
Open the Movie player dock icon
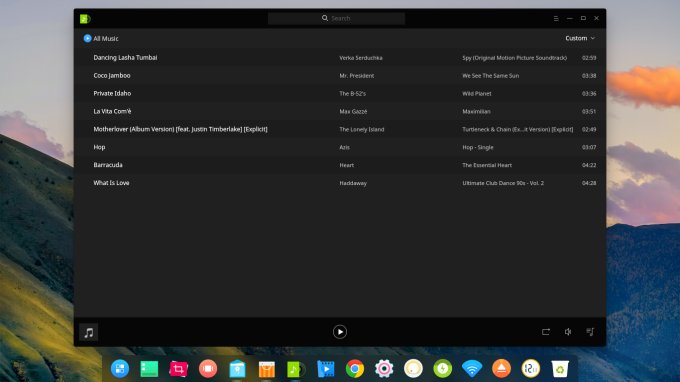click(x=325, y=369)
